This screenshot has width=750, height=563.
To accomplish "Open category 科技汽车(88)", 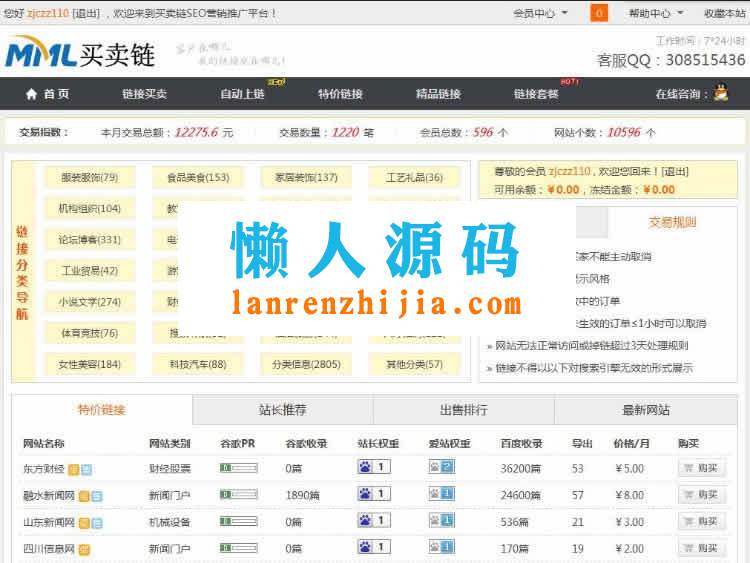I will click(x=198, y=364).
